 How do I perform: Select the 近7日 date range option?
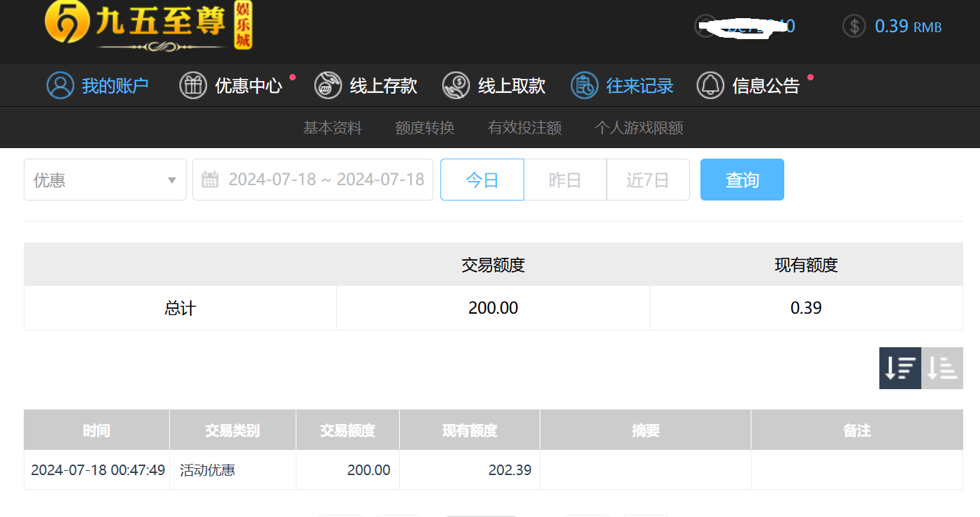pyautogui.click(x=647, y=180)
